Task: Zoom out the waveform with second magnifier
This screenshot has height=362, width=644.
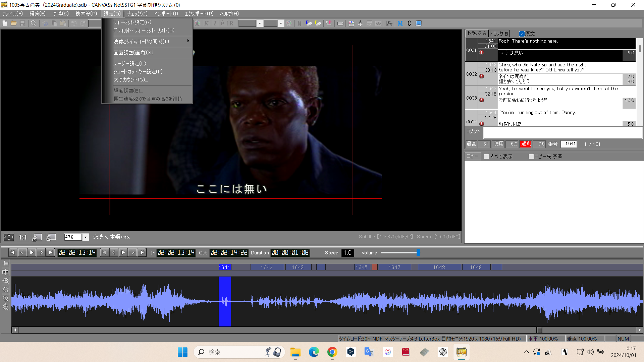Action: (6, 290)
